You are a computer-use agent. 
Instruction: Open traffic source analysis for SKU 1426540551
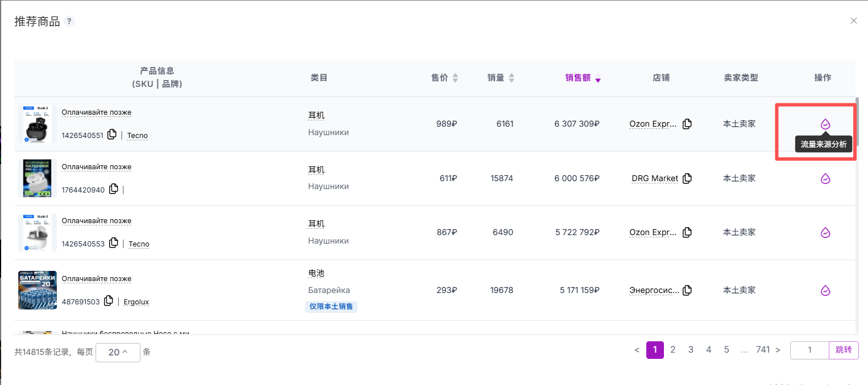[x=825, y=124]
